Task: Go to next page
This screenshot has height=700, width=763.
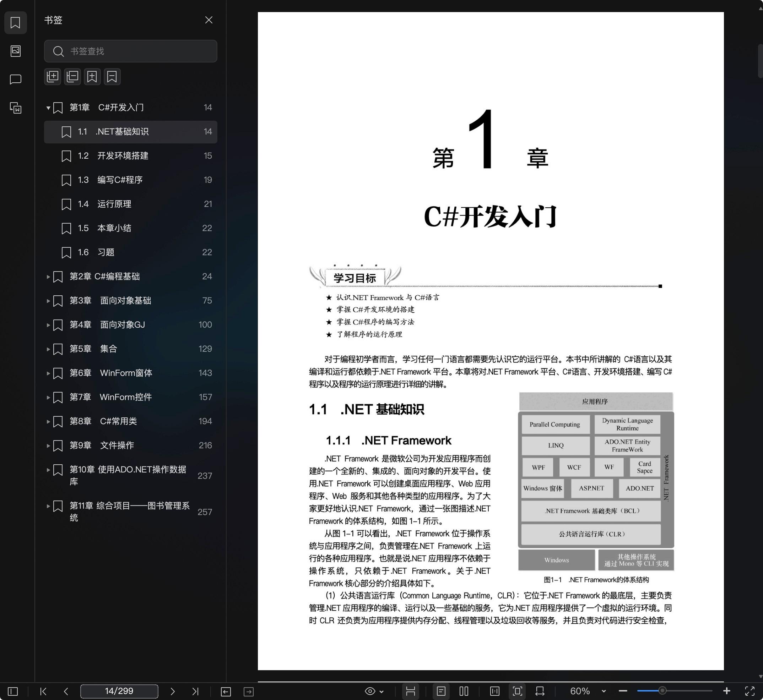Action: 173,692
